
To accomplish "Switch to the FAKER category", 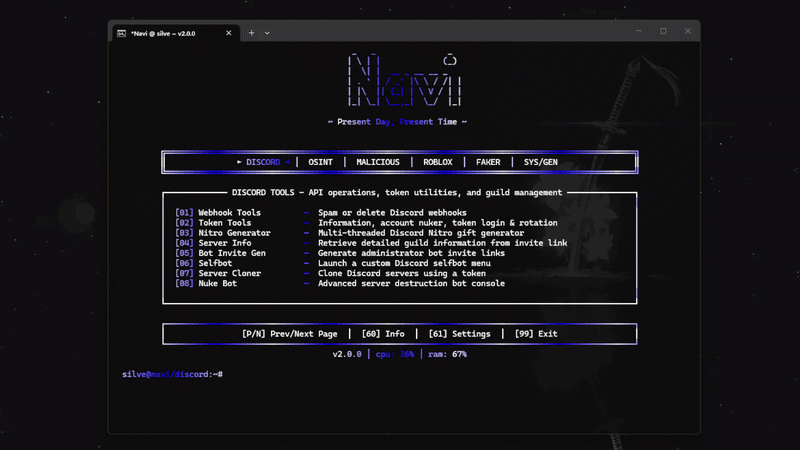I will (x=488, y=162).
